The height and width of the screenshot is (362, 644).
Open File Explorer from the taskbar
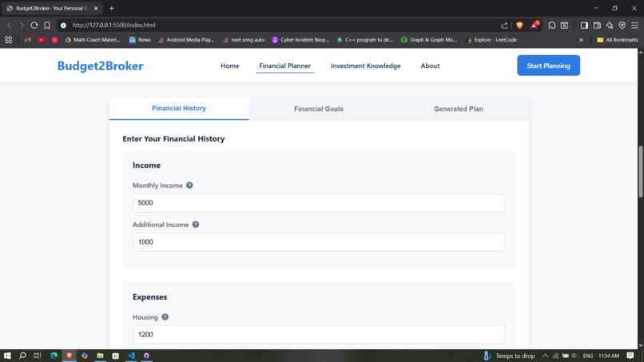click(100, 356)
